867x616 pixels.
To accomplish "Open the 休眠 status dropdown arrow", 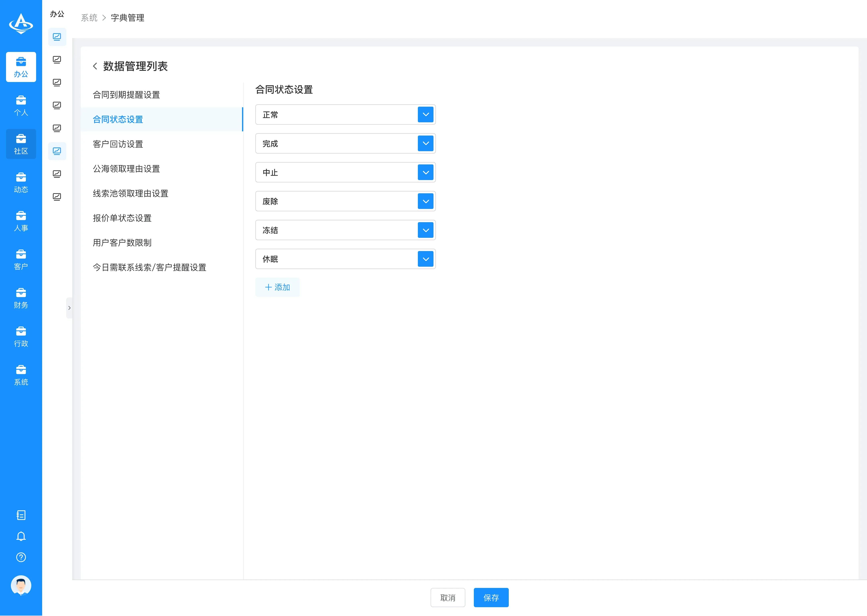I will pos(425,259).
